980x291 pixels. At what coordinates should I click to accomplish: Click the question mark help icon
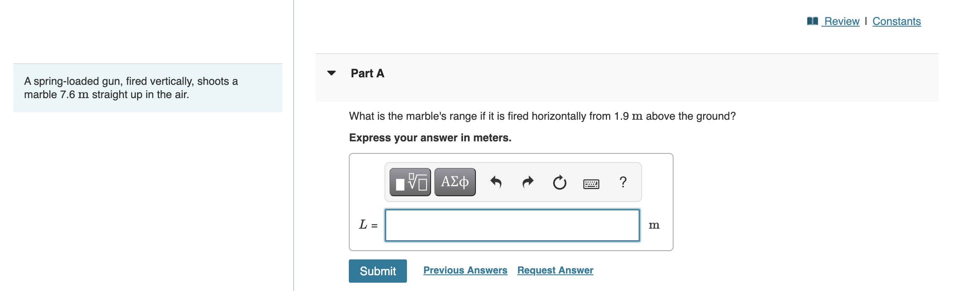[623, 182]
